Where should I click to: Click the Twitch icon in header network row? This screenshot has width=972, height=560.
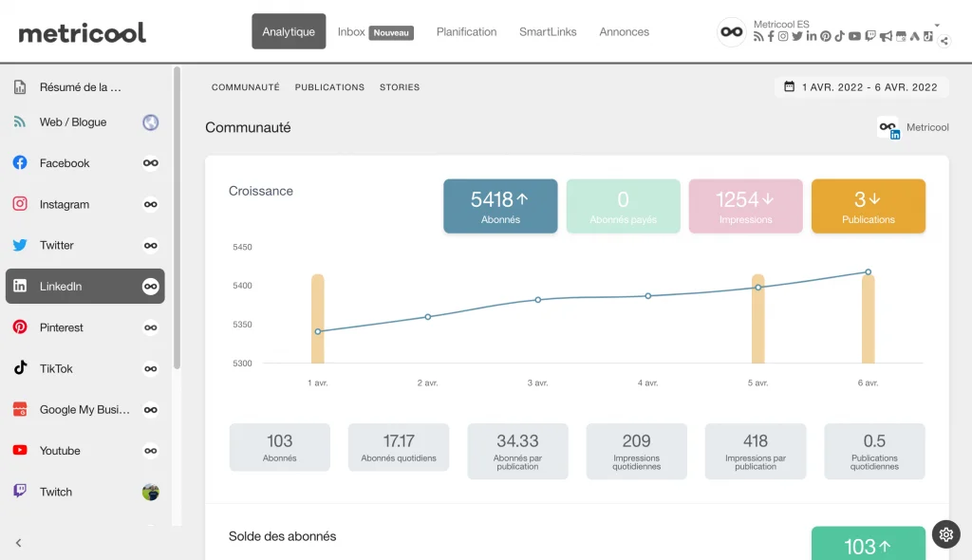[870, 37]
